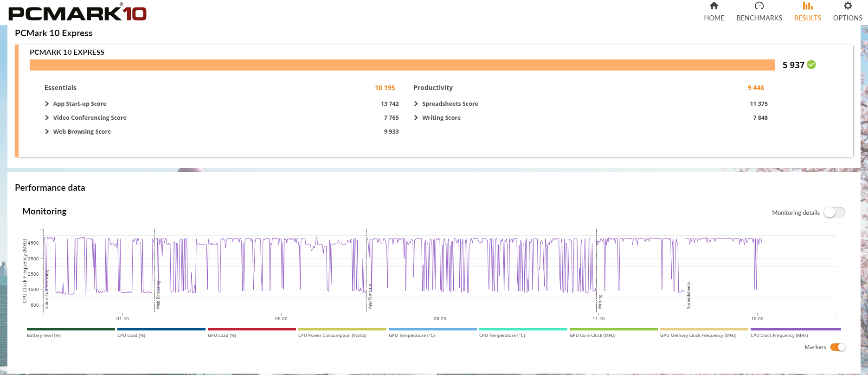Image resolution: width=868 pixels, height=375 pixels.
Task: Click the Writing Score label
Action: [x=441, y=118]
